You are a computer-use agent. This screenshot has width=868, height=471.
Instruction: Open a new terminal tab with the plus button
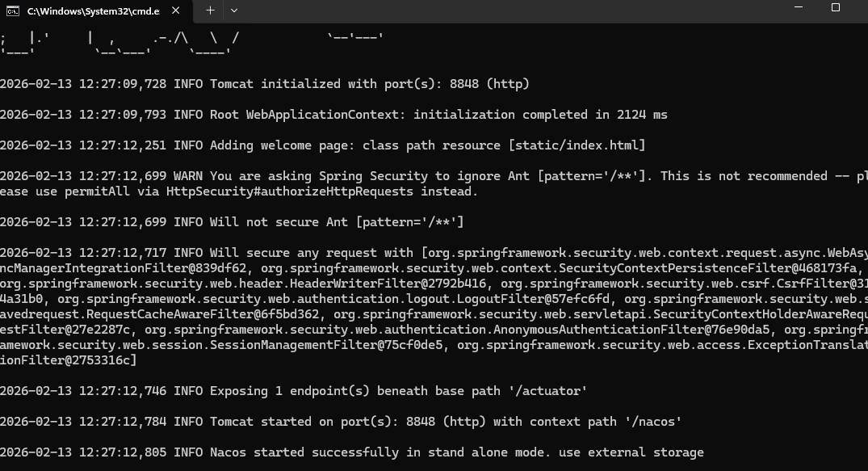pyautogui.click(x=210, y=11)
